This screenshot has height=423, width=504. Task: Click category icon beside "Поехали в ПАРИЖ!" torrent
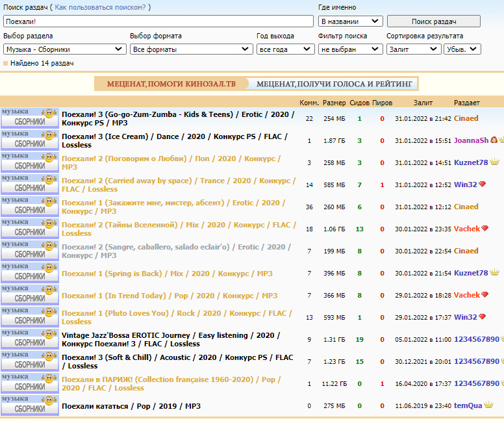point(30,383)
